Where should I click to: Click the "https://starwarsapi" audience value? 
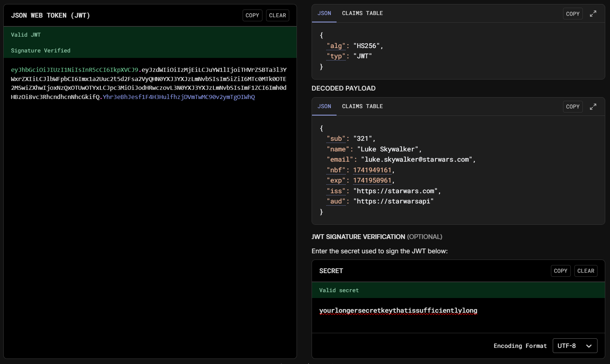coord(393,201)
